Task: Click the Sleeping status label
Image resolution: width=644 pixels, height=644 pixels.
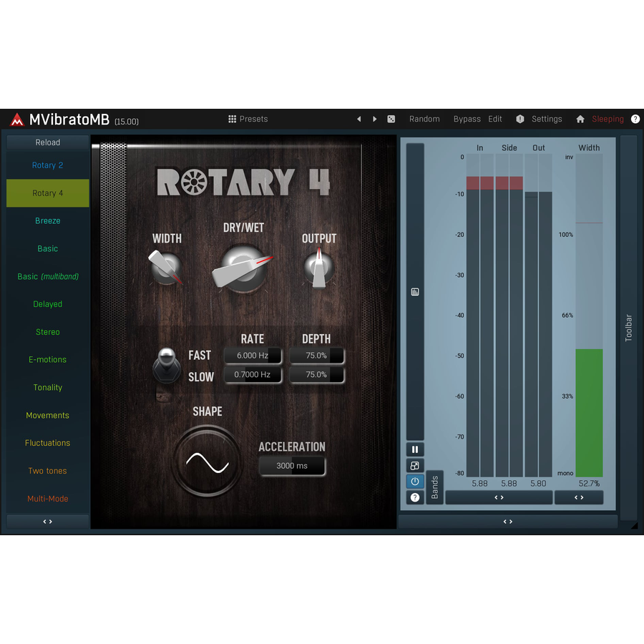Action: (x=608, y=119)
